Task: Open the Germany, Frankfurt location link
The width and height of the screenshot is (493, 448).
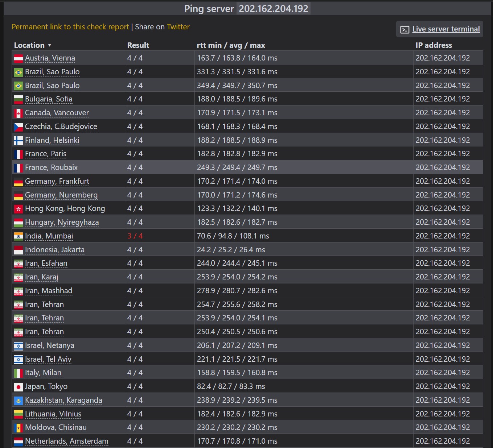Action: pos(57,181)
